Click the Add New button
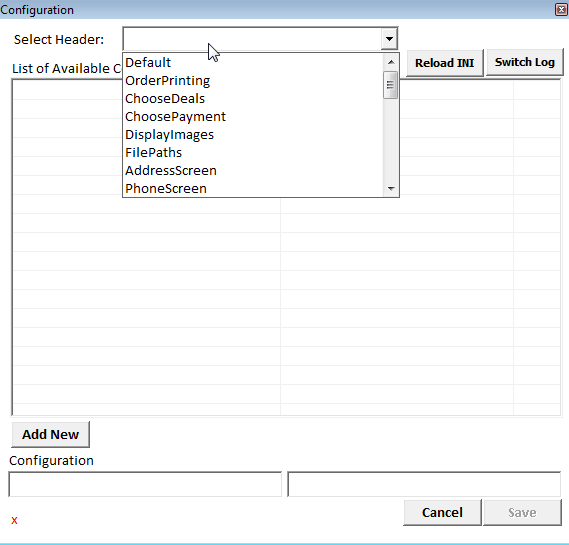This screenshot has width=569, height=545. coord(50,434)
